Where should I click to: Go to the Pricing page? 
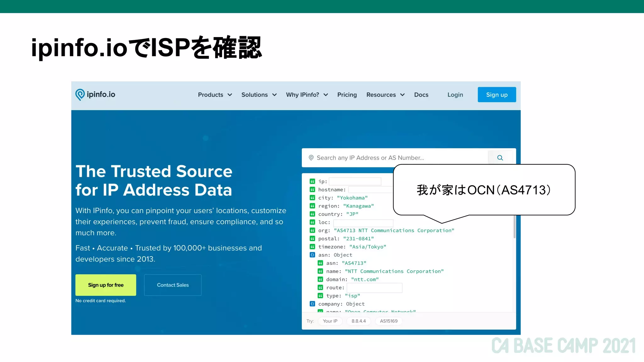[347, 95]
